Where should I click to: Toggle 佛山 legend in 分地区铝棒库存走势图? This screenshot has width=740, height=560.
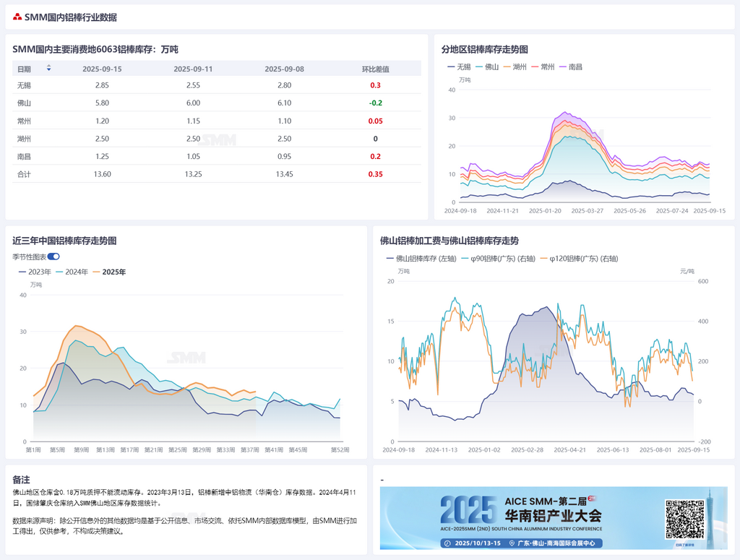487,67
